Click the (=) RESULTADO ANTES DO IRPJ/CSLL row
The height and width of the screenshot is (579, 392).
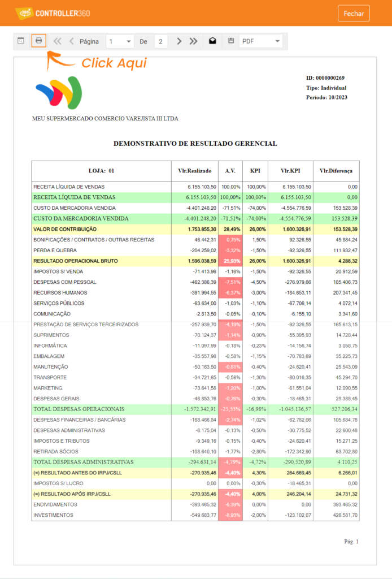[195, 473]
